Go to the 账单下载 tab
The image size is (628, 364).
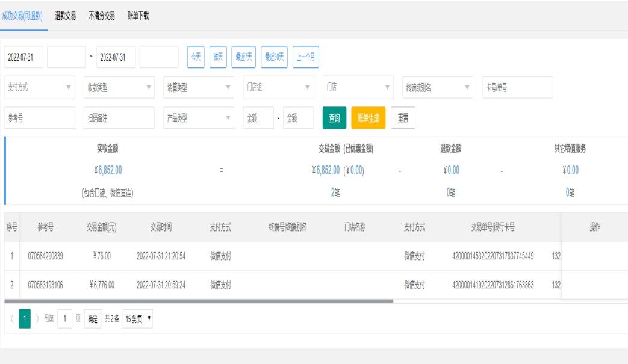point(138,16)
